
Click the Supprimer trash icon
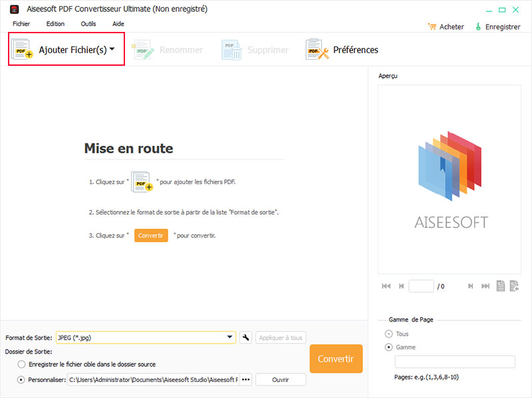231,50
